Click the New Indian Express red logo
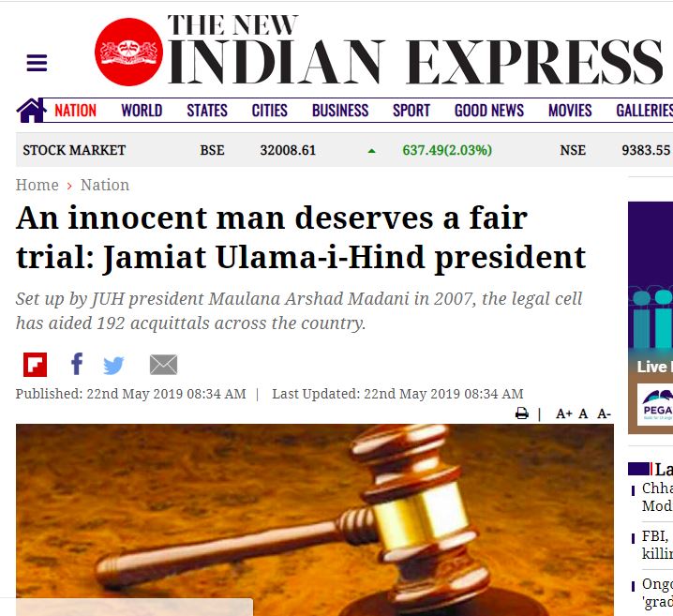This screenshot has width=673, height=616. (x=128, y=52)
